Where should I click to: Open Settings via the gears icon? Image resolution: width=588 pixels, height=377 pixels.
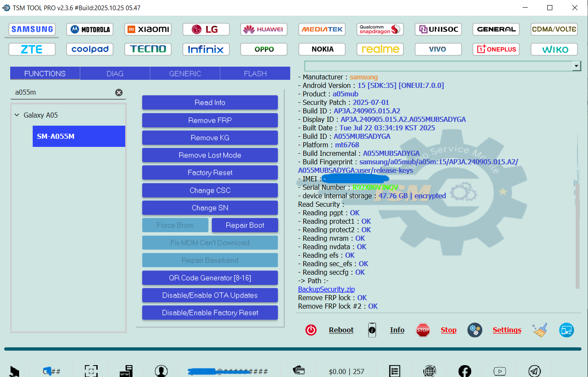(x=475, y=330)
